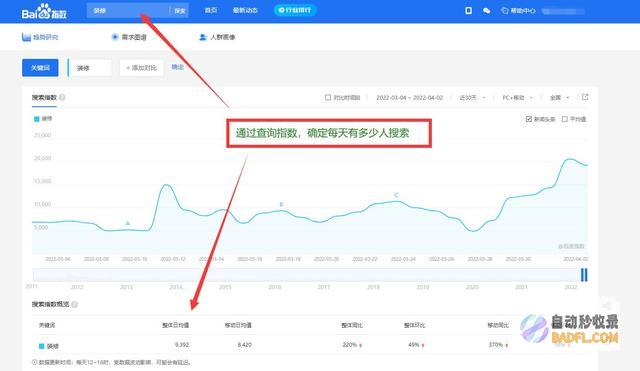Click the 移动日均值 column header

238,325
